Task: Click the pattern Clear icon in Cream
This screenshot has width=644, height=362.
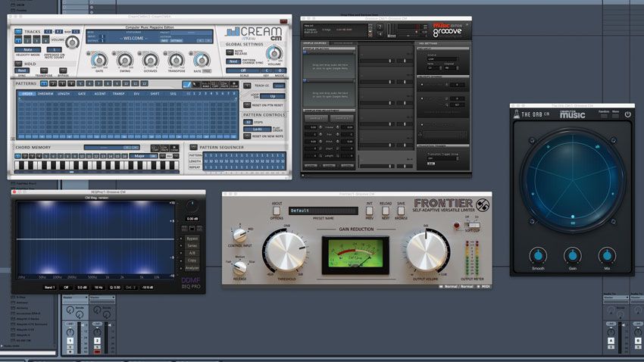Action: (x=233, y=85)
